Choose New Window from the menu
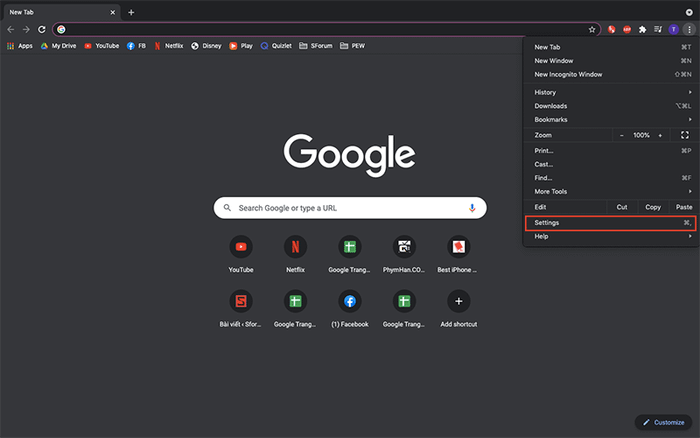Viewport: 700px width, 438px height. (611, 61)
